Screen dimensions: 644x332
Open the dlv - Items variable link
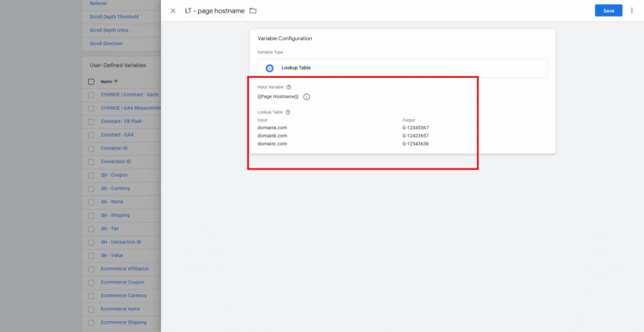(x=112, y=202)
